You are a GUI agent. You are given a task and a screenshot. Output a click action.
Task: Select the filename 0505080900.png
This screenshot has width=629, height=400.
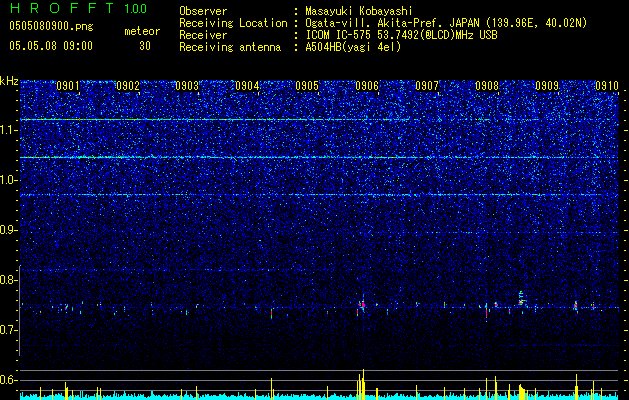(51, 26)
